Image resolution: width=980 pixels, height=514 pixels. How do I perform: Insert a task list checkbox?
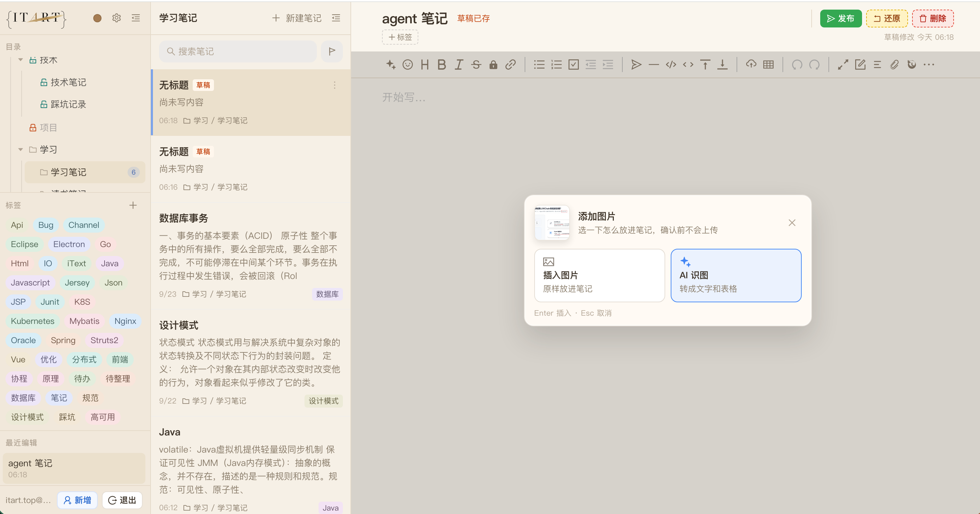point(574,65)
